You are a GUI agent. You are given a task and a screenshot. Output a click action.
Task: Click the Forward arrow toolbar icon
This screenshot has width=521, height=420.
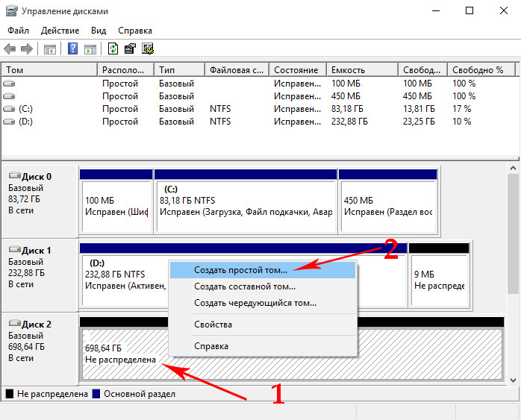[27, 49]
